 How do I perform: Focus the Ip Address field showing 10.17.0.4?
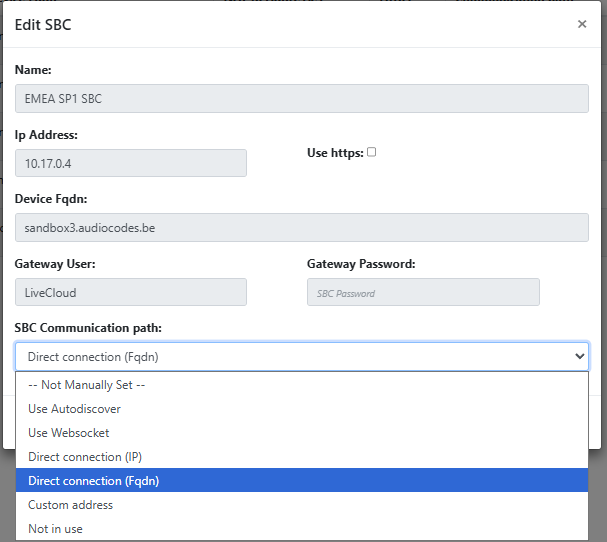pyautogui.click(x=131, y=164)
